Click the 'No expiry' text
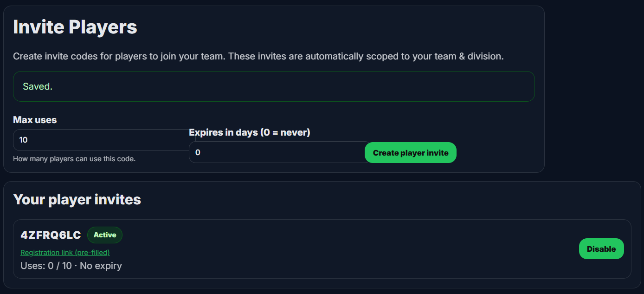 [x=101, y=266]
